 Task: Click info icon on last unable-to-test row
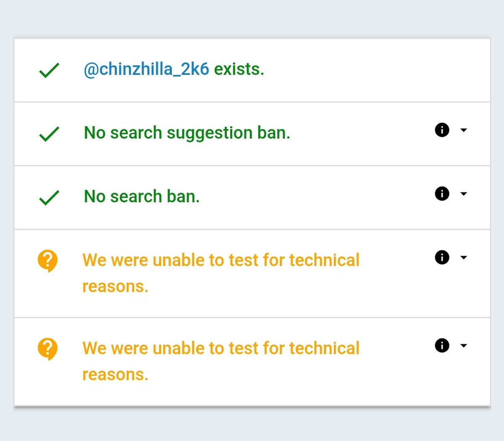click(x=442, y=346)
